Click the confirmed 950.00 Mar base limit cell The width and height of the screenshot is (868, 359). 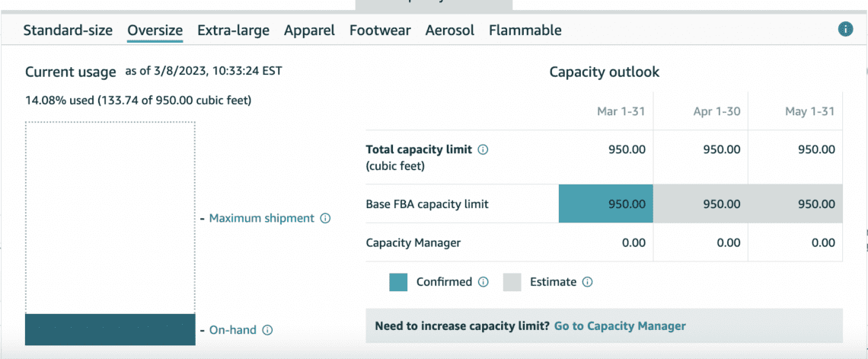(x=605, y=204)
